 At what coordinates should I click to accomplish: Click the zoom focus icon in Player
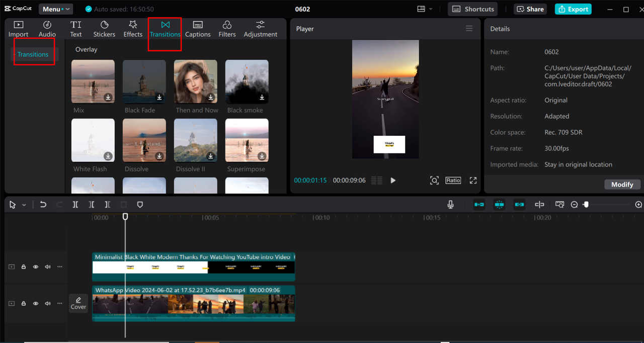click(434, 180)
